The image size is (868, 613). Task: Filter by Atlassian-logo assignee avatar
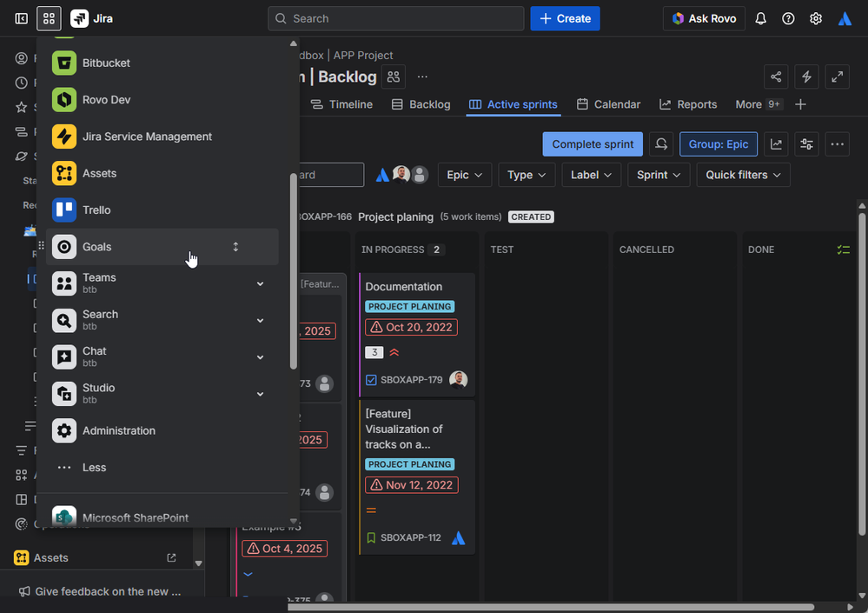382,176
